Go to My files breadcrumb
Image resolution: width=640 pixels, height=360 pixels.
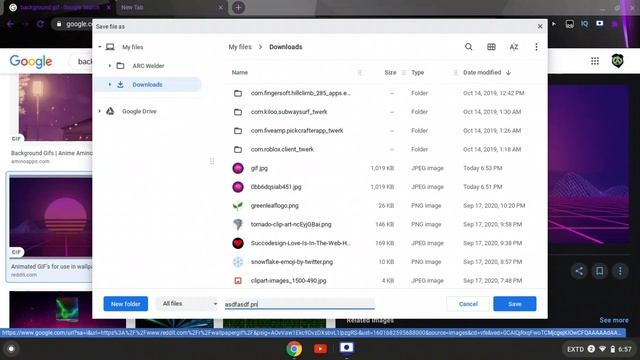pyautogui.click(x=240, y=47)
